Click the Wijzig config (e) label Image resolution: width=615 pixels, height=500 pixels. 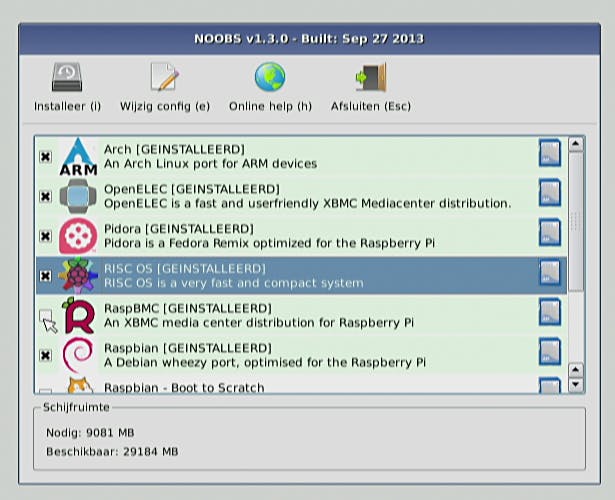pos(165,106)
